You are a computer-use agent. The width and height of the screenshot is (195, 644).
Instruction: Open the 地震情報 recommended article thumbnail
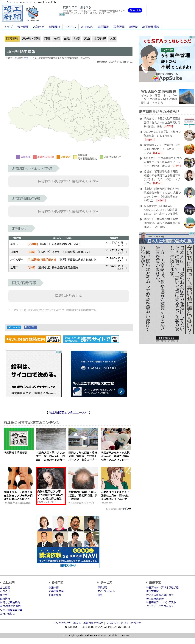(x=18, y=438)
